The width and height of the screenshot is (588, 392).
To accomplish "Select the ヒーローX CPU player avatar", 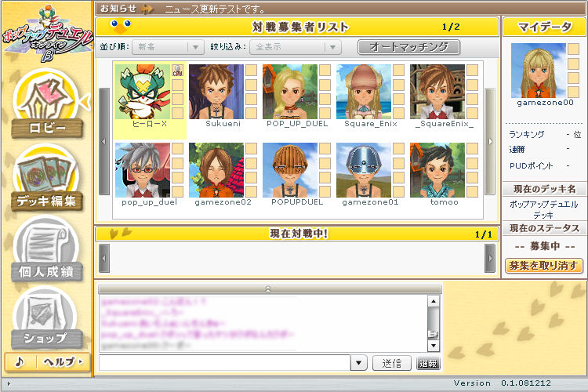I will point(143,92).
